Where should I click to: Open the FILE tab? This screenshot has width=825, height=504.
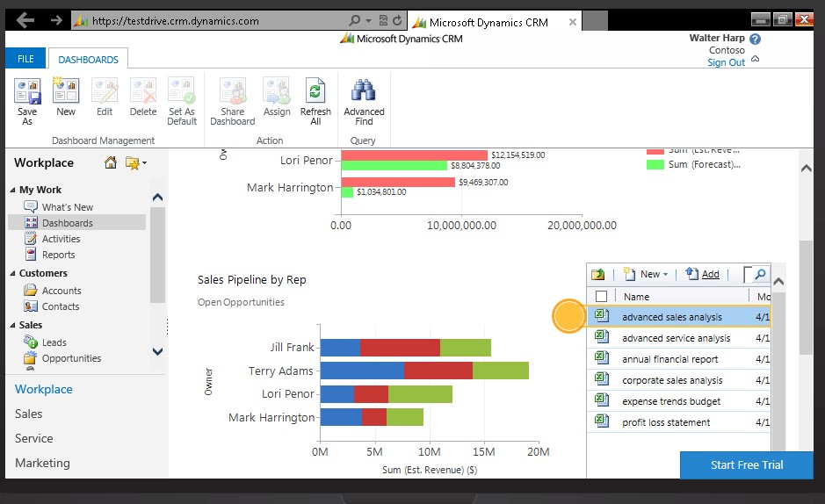(x=25, y=59)
